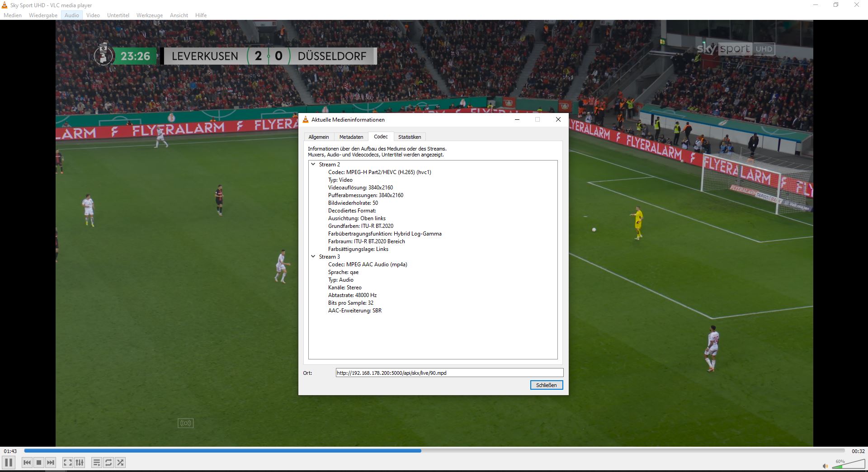Collapse the Stream 2 tree node
Screen dimensions: 868x472
313,164
